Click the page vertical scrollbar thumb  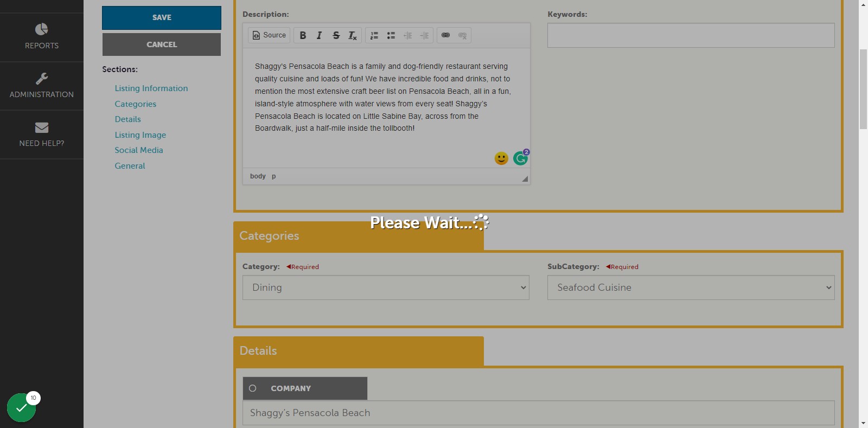(x=863, y=89)
